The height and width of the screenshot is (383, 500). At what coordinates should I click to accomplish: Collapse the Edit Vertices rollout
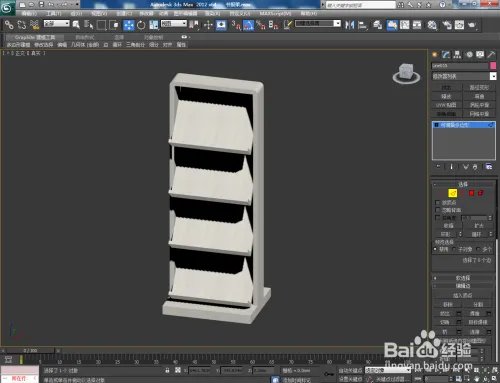pyautogui.click(x=463, y=286)
